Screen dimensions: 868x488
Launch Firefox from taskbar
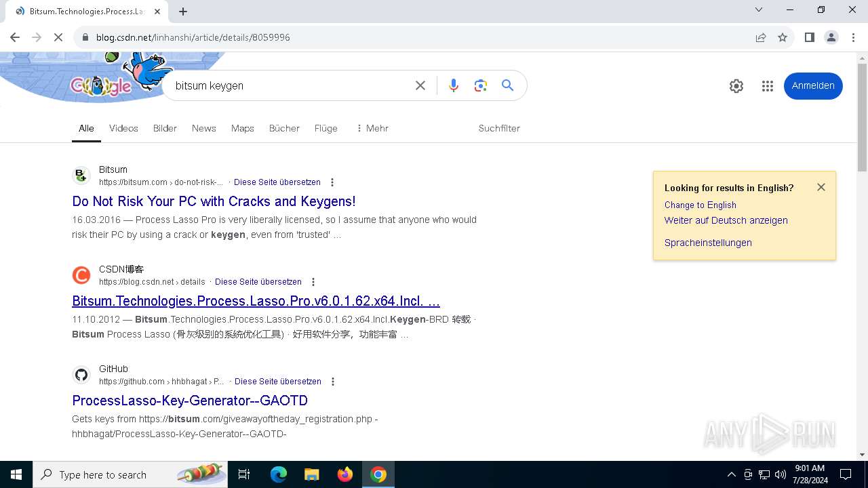345,474
